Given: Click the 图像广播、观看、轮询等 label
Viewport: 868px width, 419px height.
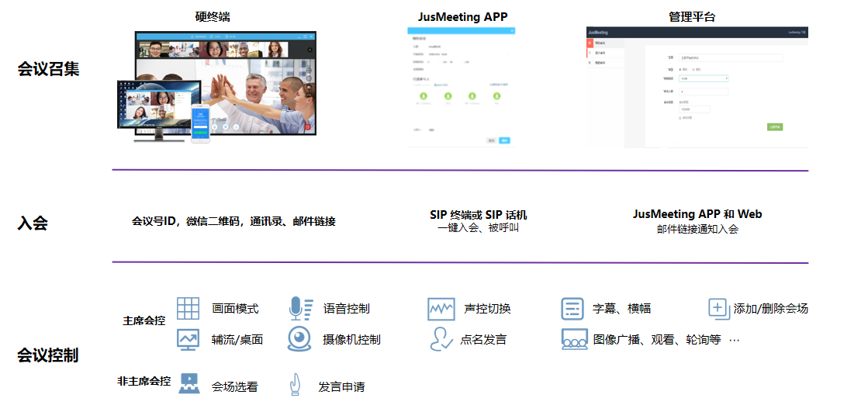Looking at the screenshot, I should [657, 339].
